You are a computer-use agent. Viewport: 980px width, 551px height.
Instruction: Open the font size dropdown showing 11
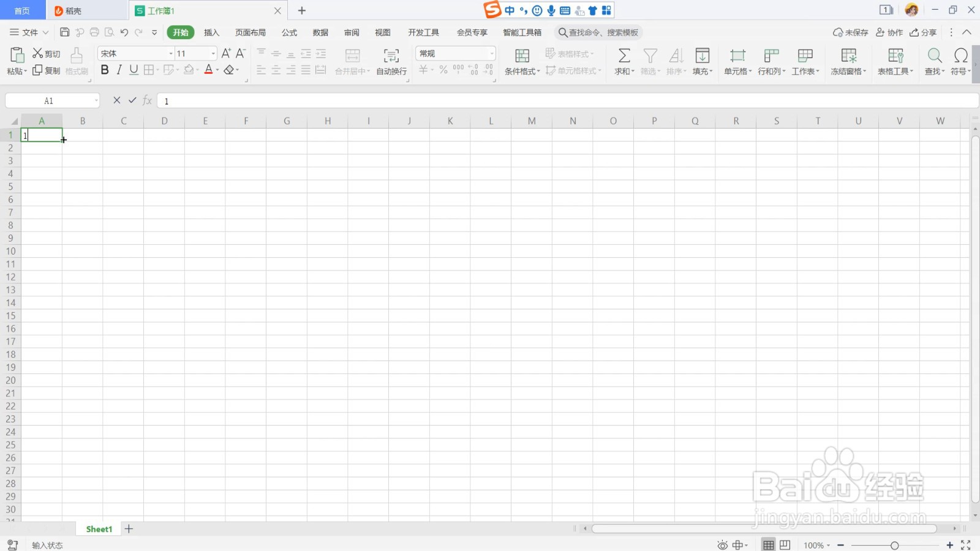pyautogui.click(x=213, y=54)
